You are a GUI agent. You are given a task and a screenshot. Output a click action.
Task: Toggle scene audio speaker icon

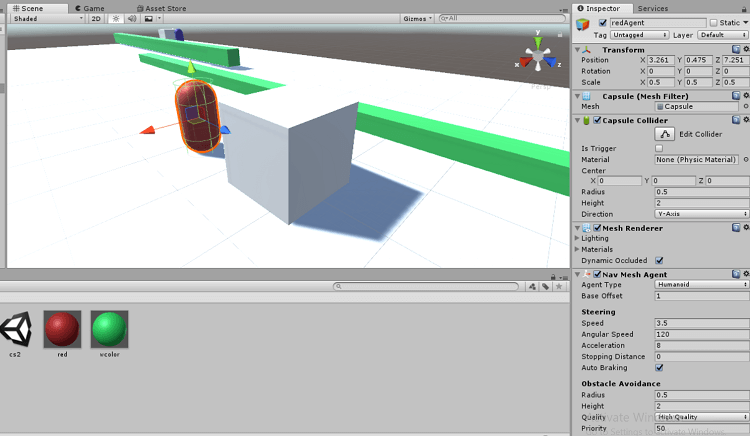click(x=131, y=18)
